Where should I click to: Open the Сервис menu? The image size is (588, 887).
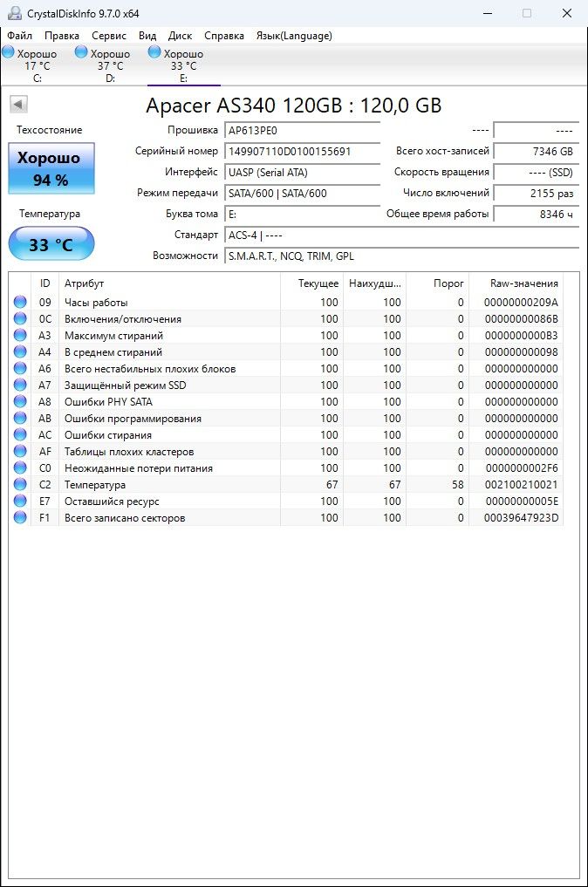click(x=109, y=36)
